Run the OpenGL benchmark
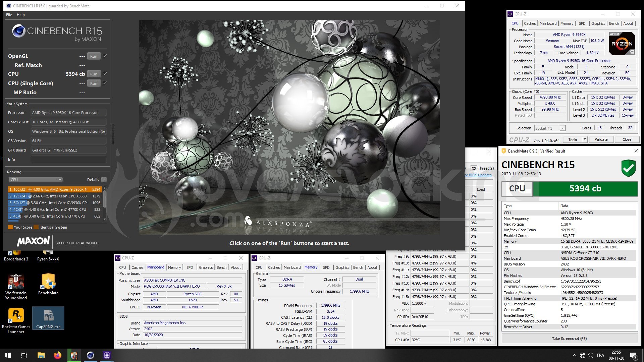Screen dimensions: 644x362 (x=94, y=56)
